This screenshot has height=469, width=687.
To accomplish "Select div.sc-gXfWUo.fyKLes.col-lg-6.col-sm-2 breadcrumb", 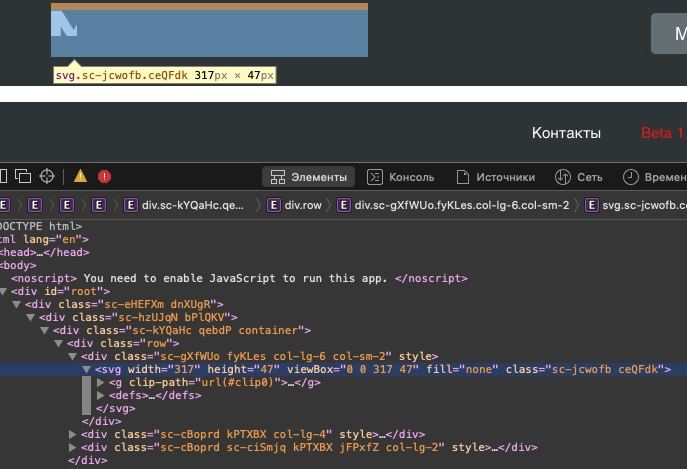I will [453, 205].
